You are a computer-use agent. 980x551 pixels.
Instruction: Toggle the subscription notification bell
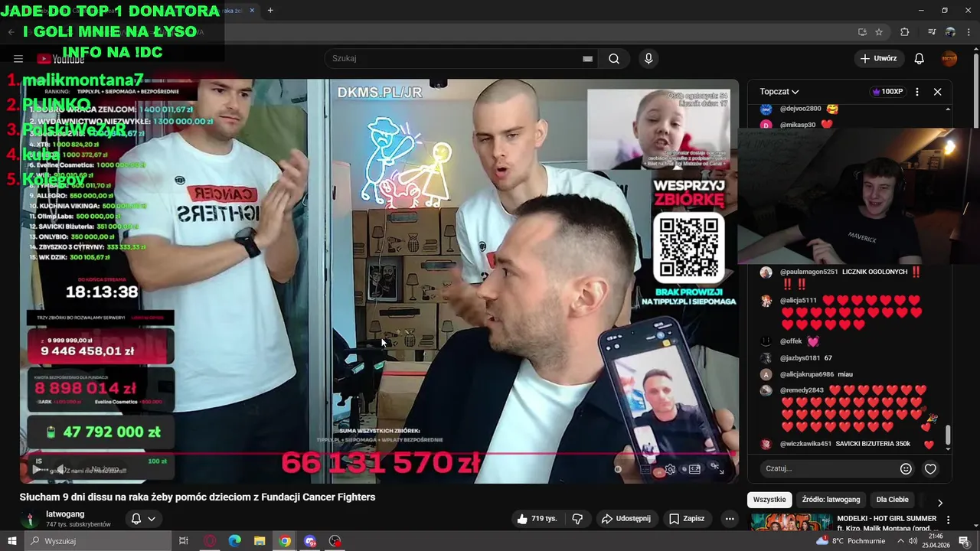[x=136, y=519]
